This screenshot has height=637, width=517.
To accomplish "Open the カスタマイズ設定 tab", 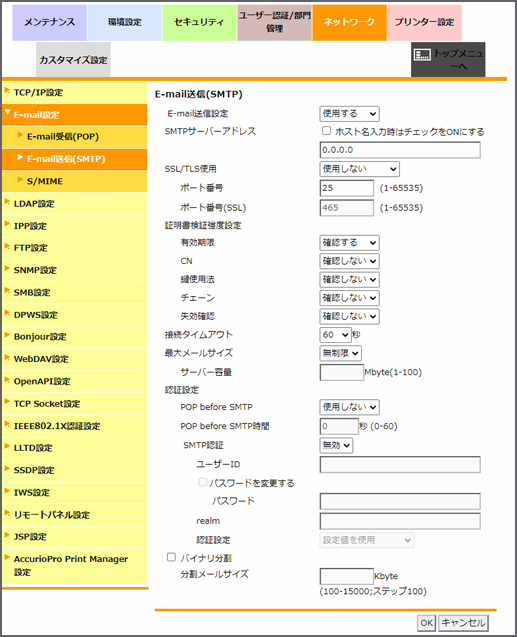I will coord(73,60).
